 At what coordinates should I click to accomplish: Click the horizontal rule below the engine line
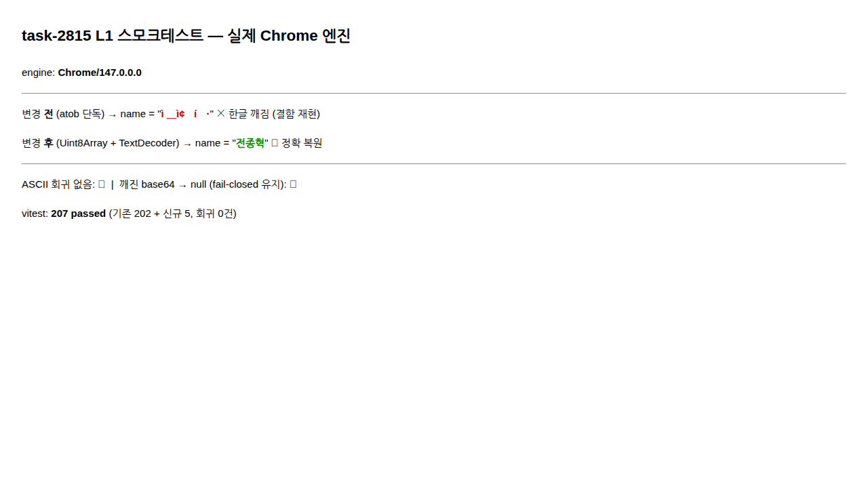click(x=434, y=93)
